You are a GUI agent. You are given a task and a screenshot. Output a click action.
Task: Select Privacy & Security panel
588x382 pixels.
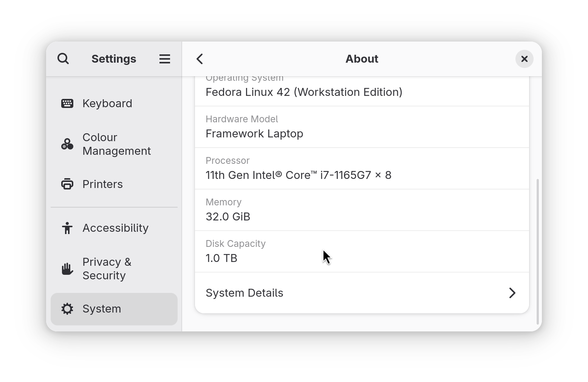[107, 269]
